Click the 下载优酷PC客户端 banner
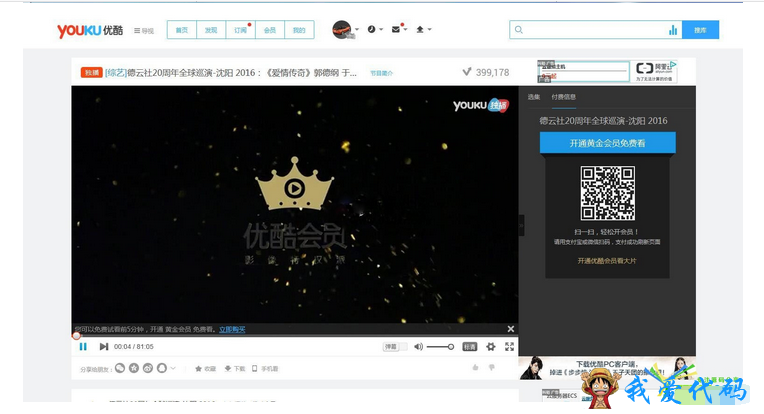 click(607, 368)
